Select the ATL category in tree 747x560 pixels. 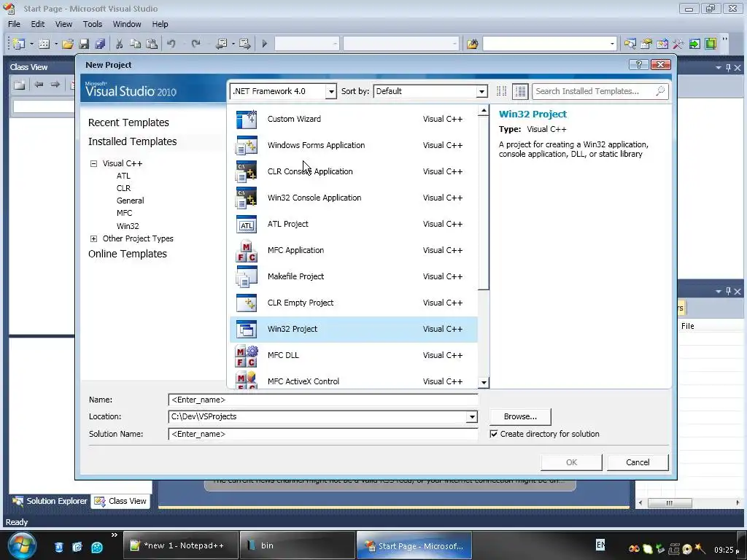(x=123, y=176)
